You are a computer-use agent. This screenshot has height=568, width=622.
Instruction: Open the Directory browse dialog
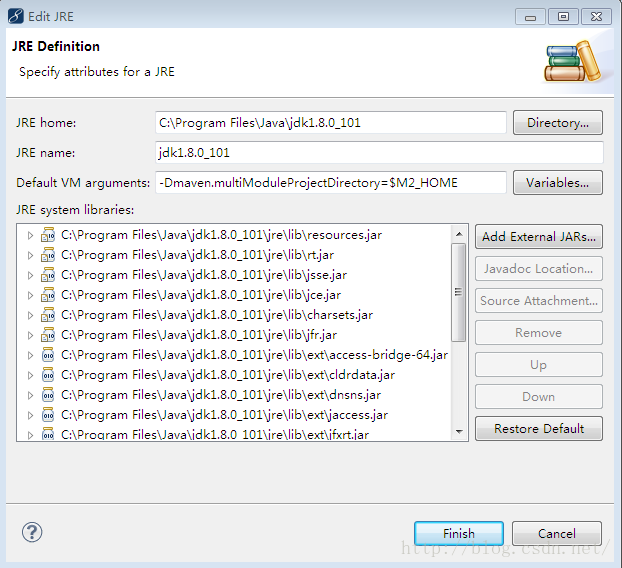(x=558, y=123)
